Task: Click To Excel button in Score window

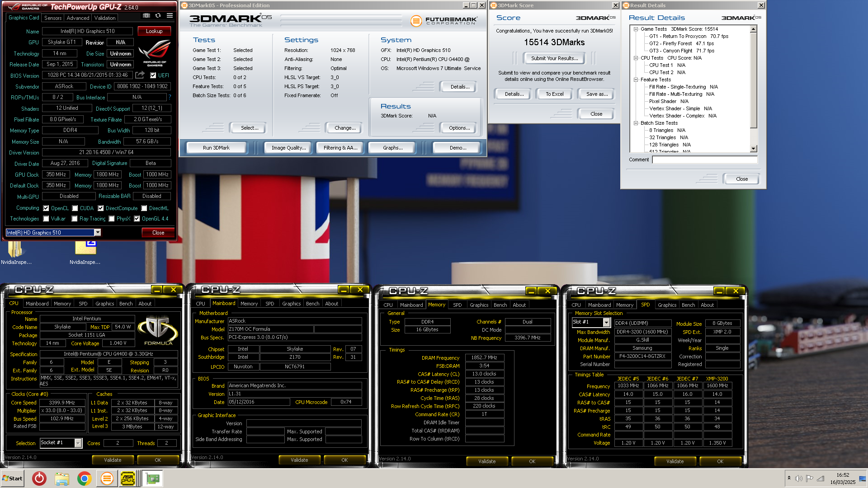Action: [x=554, y=94]
